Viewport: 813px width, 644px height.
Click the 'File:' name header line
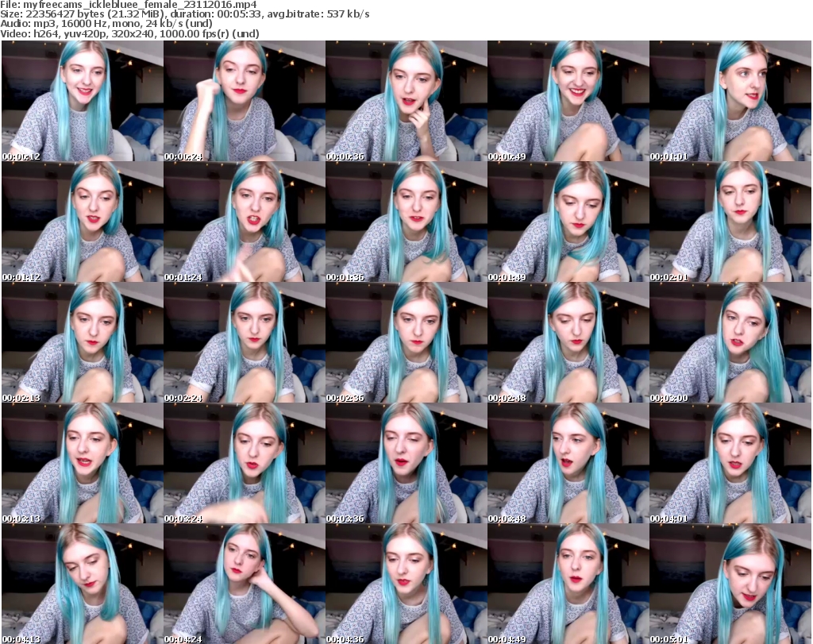tap(129, 5)
